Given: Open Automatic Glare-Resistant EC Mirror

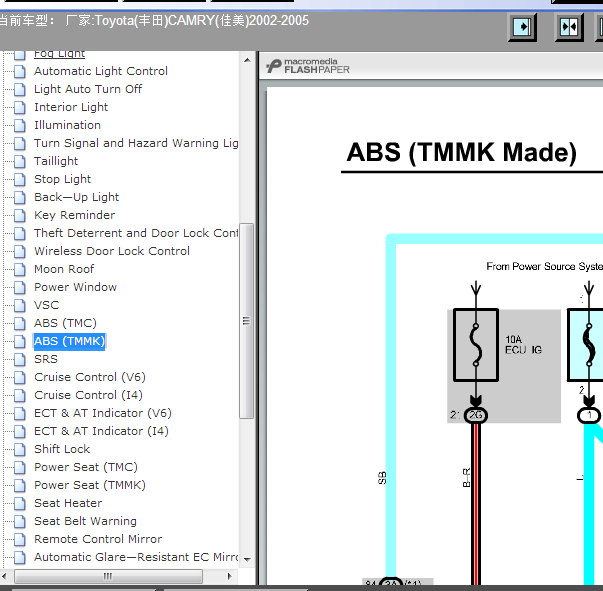Looking at the screenshot, I should pos(136,557).
